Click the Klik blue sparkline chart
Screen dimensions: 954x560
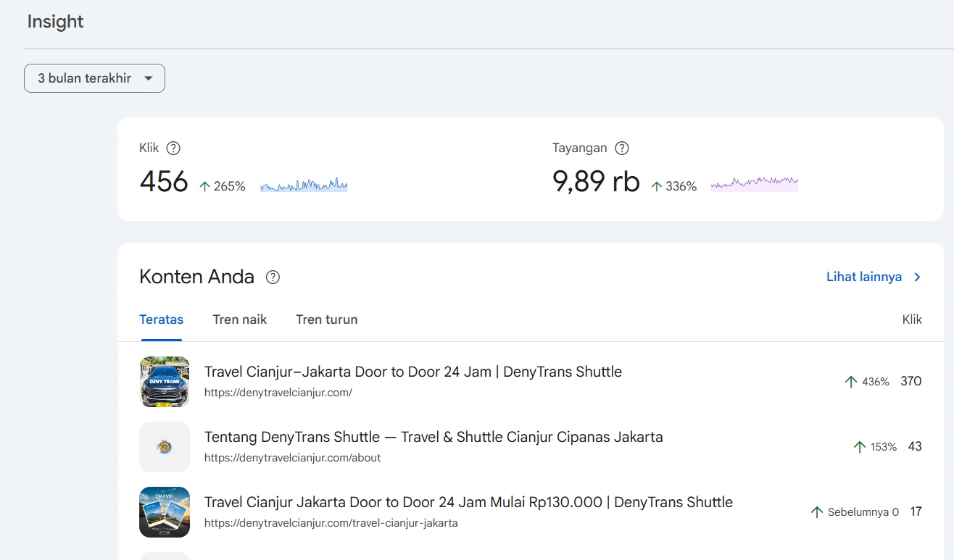304,185
